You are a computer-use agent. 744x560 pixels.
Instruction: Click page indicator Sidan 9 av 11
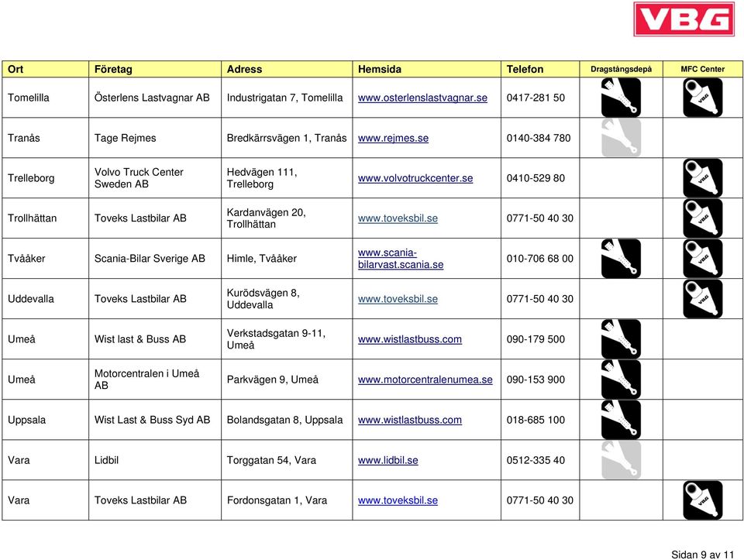tap(702, 555)
